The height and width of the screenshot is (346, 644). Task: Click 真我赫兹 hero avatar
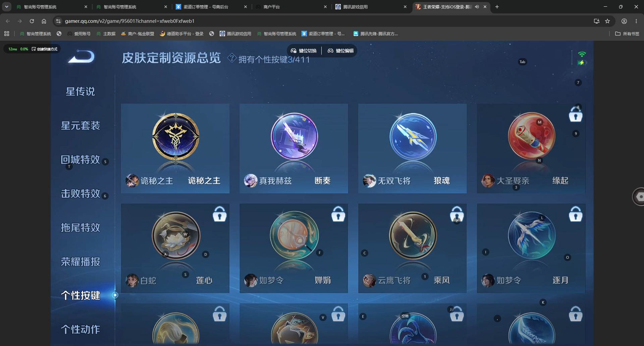pos(251,181)
